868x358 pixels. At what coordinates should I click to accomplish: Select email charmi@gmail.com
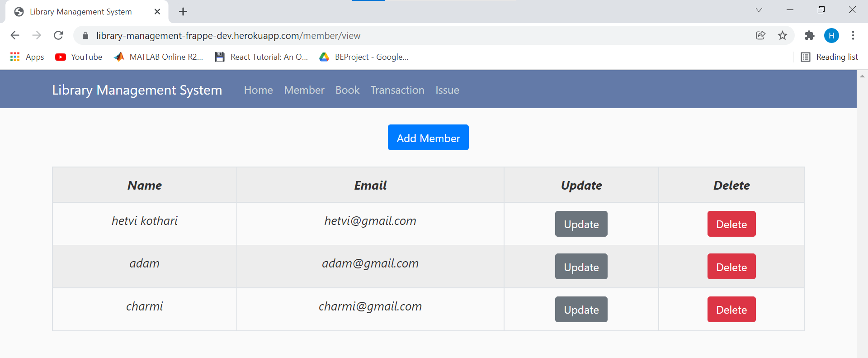click(370, 306)
